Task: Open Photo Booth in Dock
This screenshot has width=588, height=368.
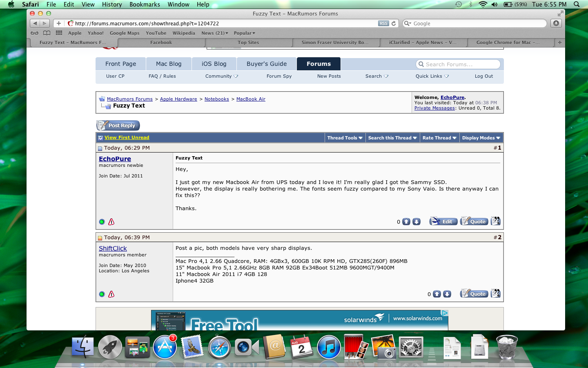Action: pos(356,347)
